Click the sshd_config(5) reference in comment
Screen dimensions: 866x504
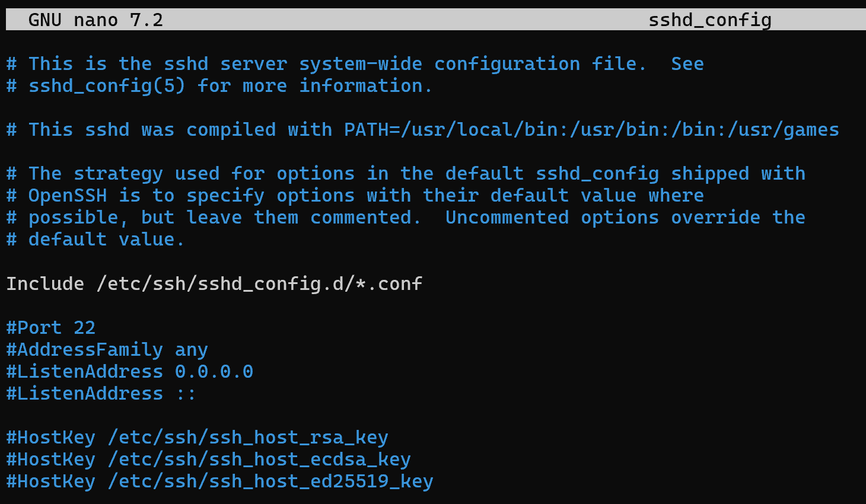107,86
